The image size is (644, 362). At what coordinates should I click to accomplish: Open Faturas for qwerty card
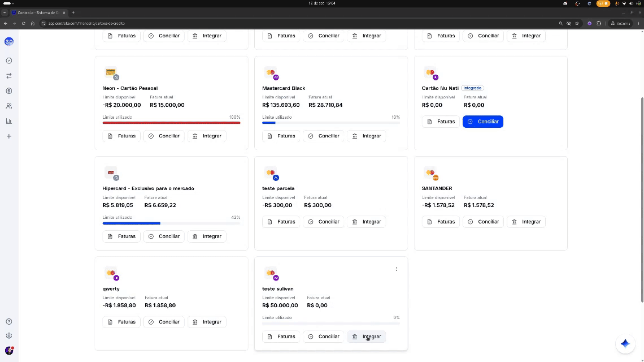pyautogui.click(x=121, y=322)
